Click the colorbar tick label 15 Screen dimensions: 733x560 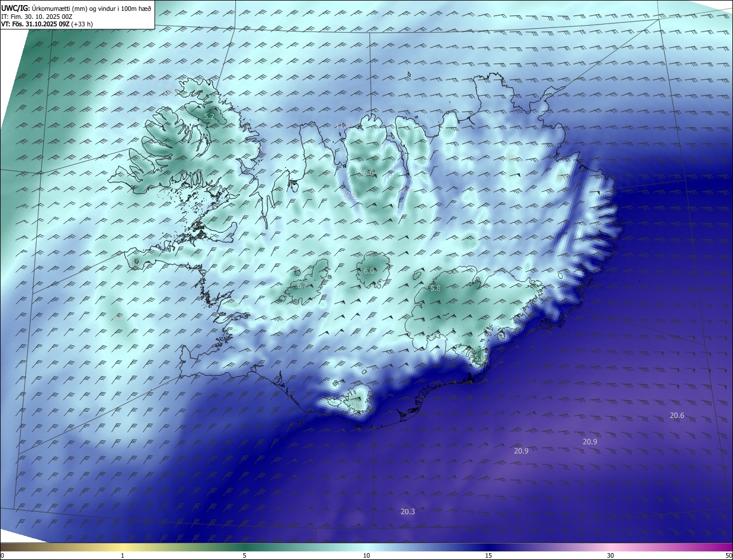[488, 555]
